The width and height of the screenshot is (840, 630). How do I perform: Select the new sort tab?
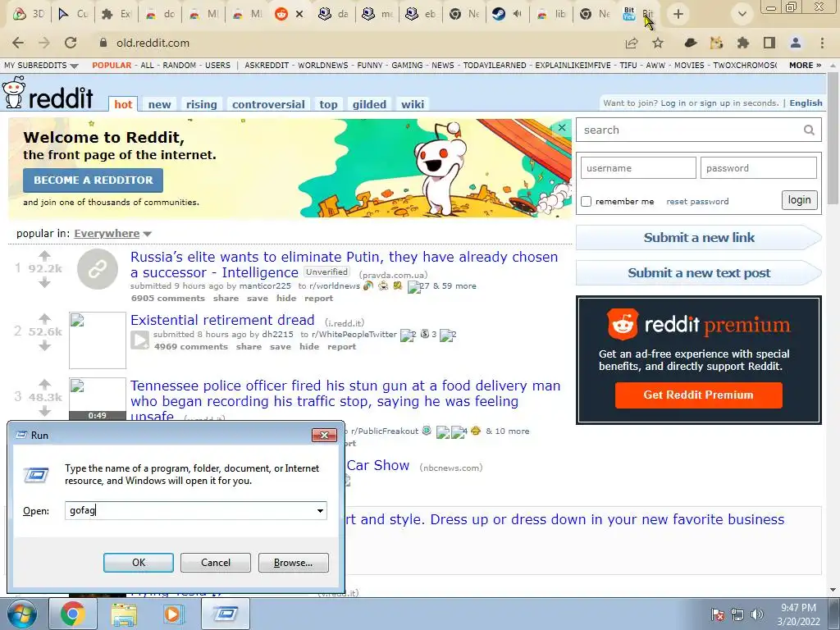[x=160, y=104]
